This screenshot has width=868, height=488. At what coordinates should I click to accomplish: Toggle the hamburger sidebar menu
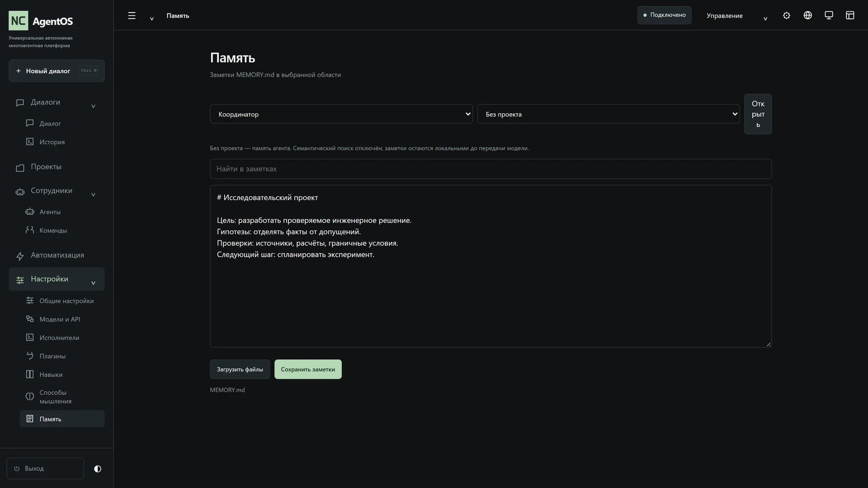(132, 15)
